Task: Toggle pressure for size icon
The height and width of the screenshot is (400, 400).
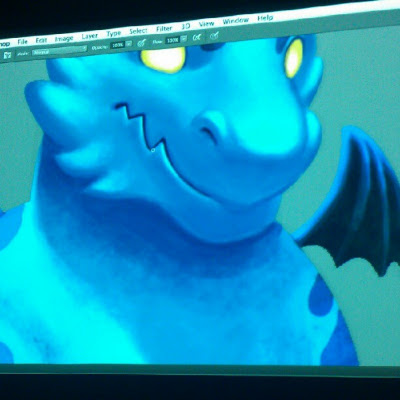Action: point(214,36)
